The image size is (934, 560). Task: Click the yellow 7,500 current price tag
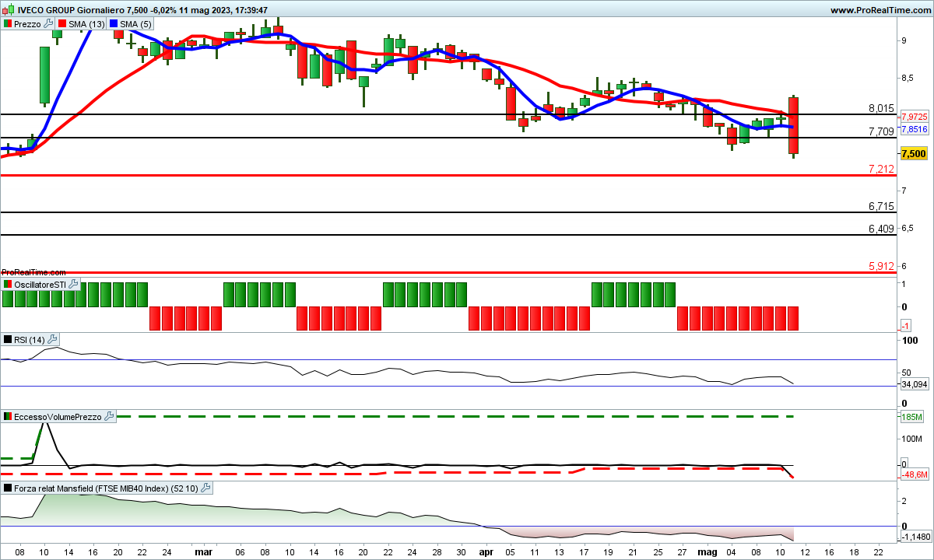point(915,154)
